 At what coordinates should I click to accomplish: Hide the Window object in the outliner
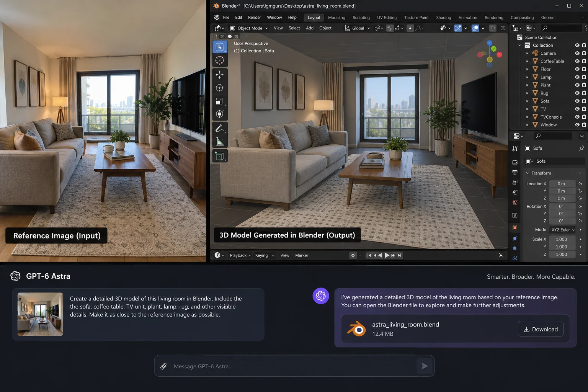pos(577,125)
